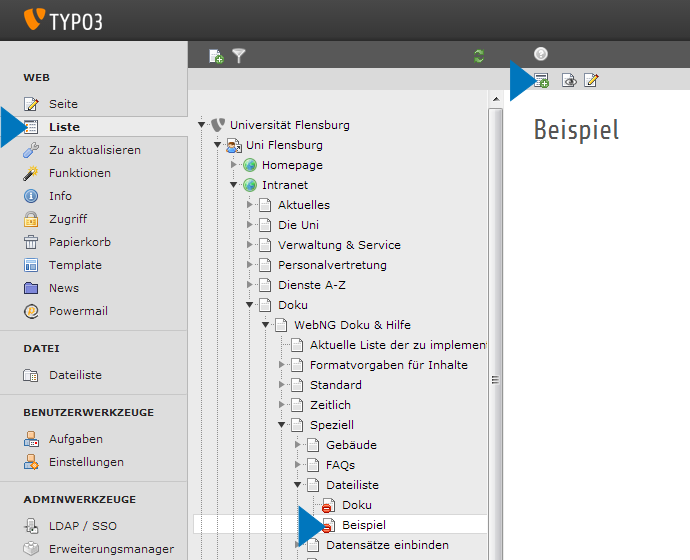
Task: Open the page tree filter
Action: tap(239, 56)
